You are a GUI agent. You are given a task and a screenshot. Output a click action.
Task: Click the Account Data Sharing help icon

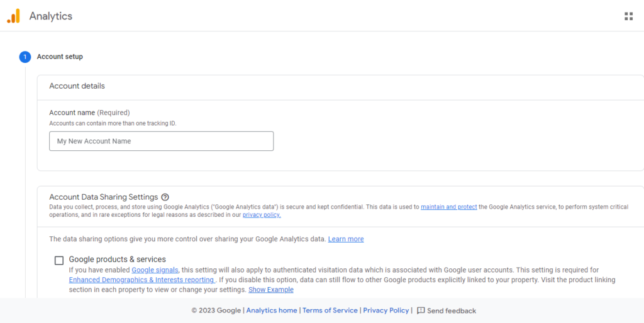click(165, 197)
